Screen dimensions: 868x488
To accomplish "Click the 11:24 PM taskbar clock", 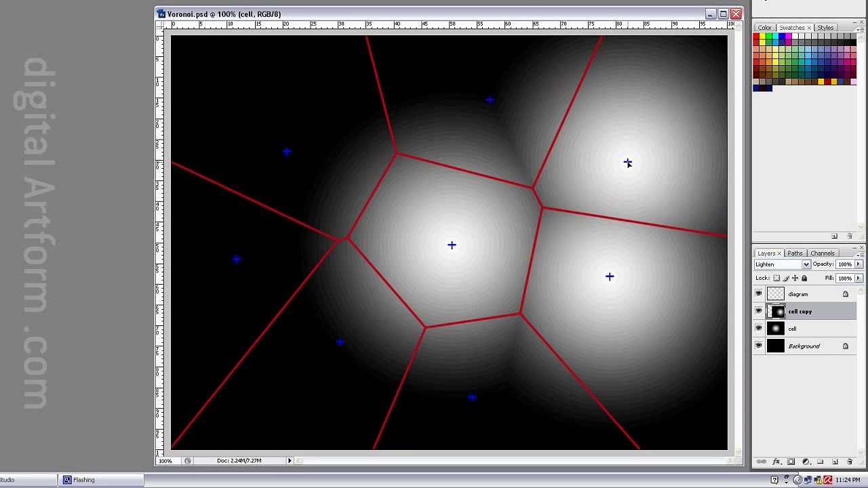I will [848, 480].
